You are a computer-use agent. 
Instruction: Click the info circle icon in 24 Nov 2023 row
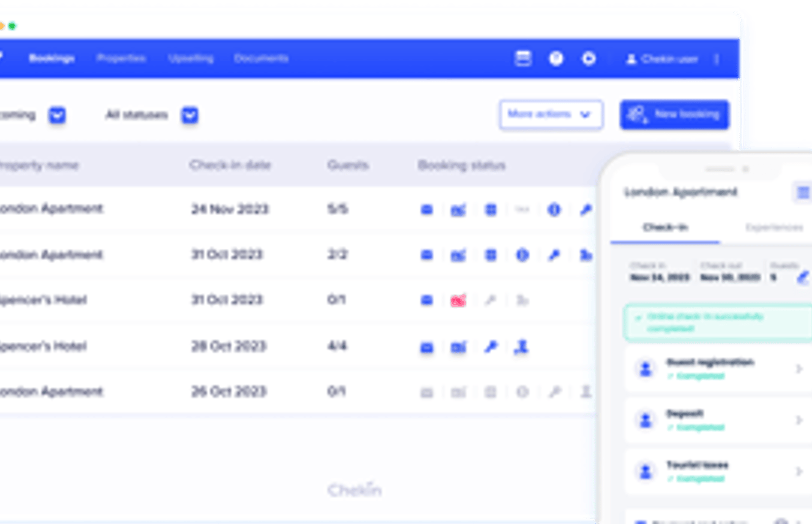554,209
